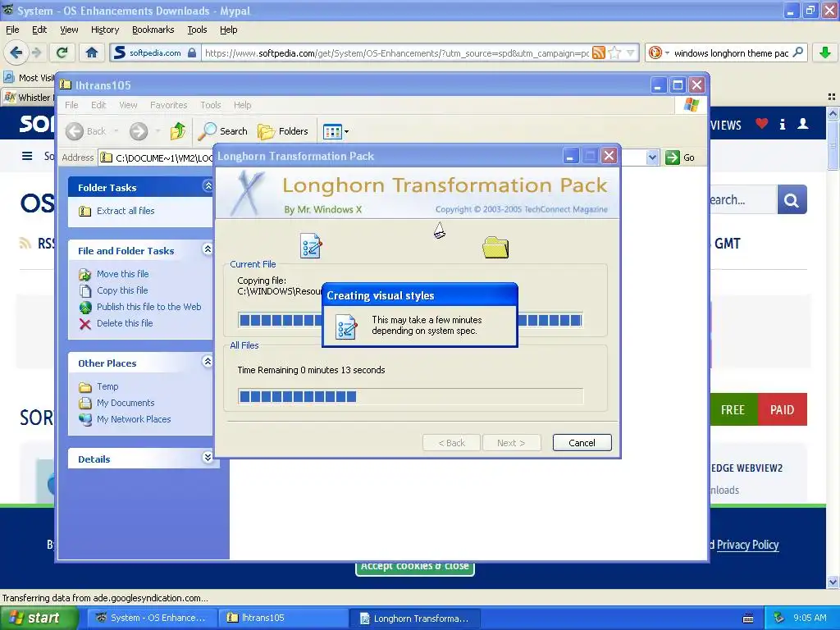Open My Network Places link

click(134, 419)
